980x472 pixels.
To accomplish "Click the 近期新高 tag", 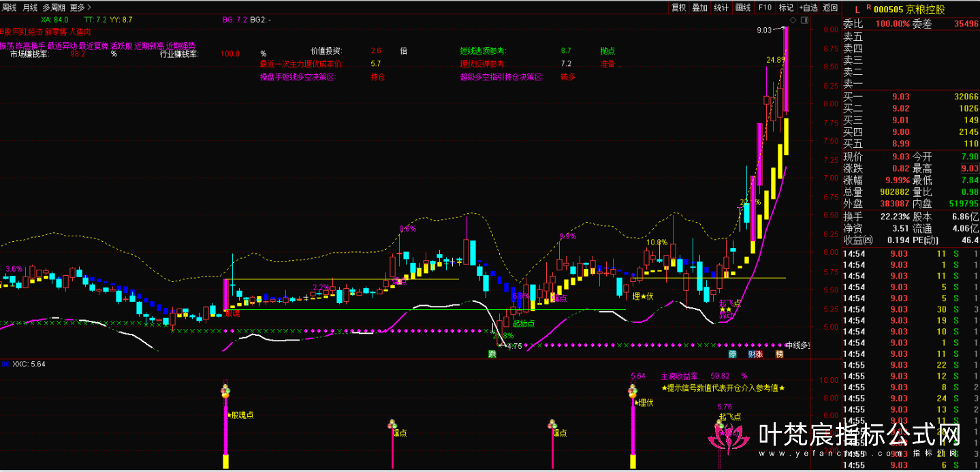I will [149, 46].
